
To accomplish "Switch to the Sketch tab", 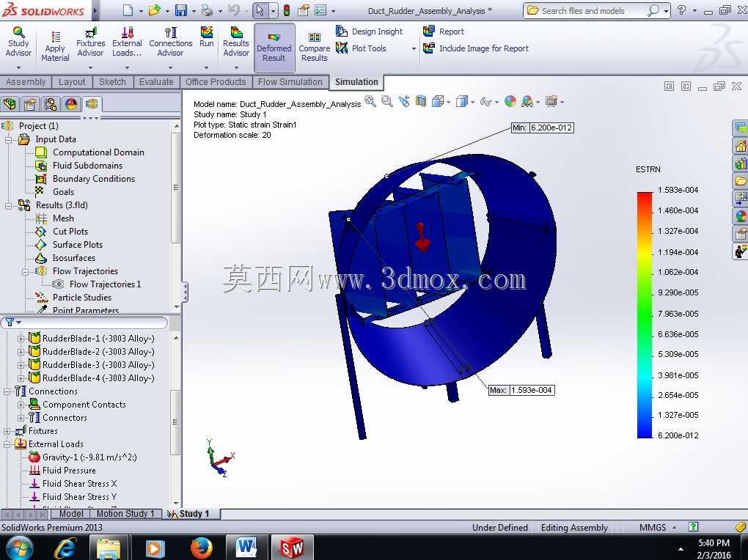I will tap(112, 82).
